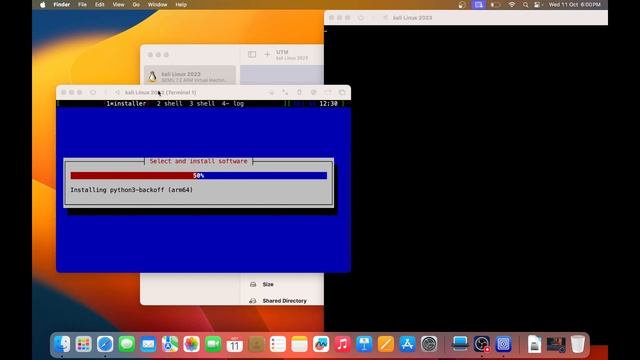Click the battery icon in menu bar
Image resolution: width=640 pixels, height=360 pixels.
click(x=495, y=5)
